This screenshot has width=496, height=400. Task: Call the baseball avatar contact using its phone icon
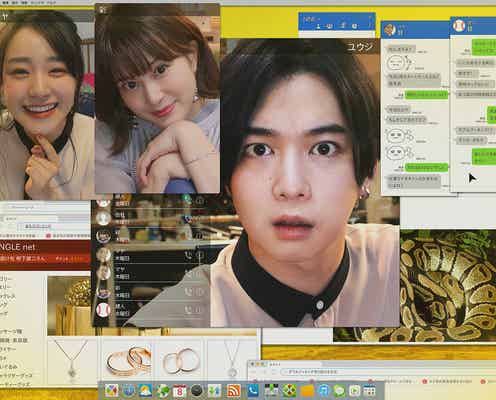(188, 310)
